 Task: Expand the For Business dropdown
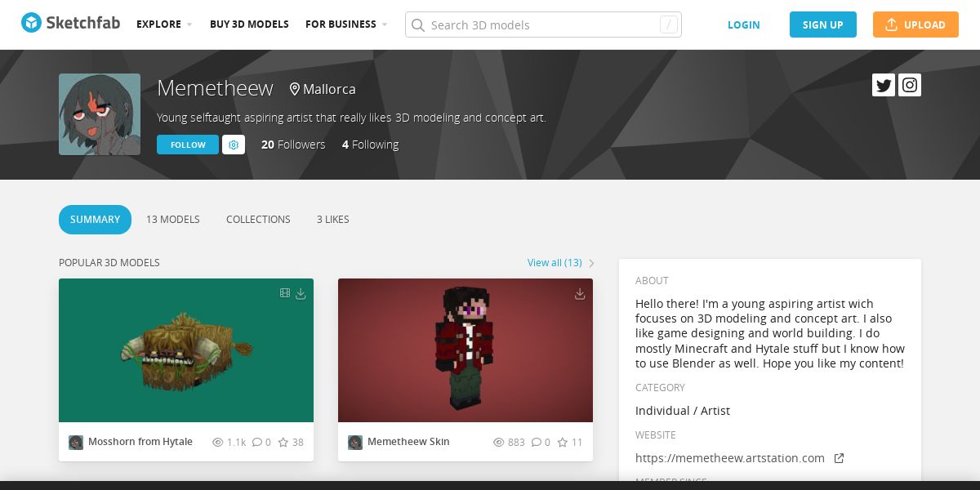click(346, 24)
